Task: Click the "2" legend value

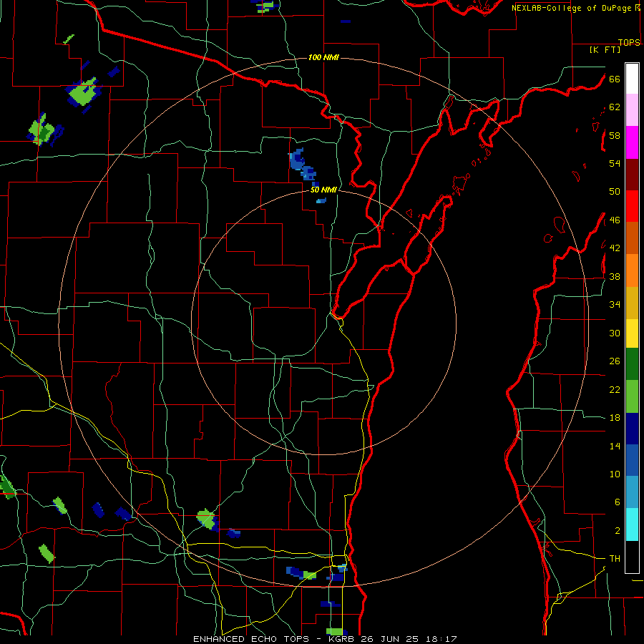Action: tap(617, 531)
